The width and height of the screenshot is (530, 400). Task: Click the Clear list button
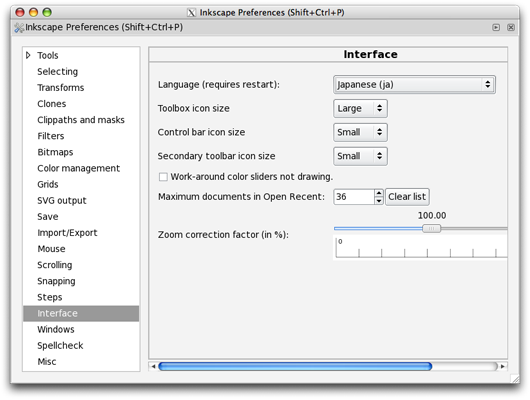[x=407, y=197]
